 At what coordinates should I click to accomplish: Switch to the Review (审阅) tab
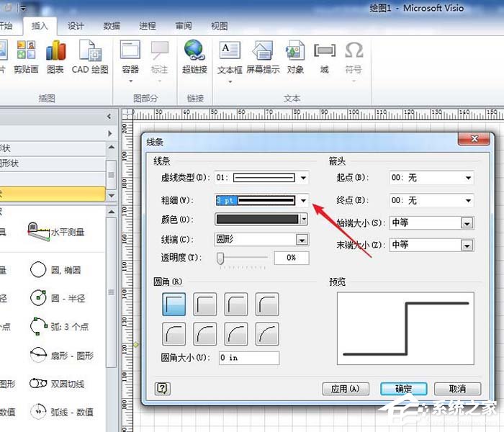click(x=184, y=26)
